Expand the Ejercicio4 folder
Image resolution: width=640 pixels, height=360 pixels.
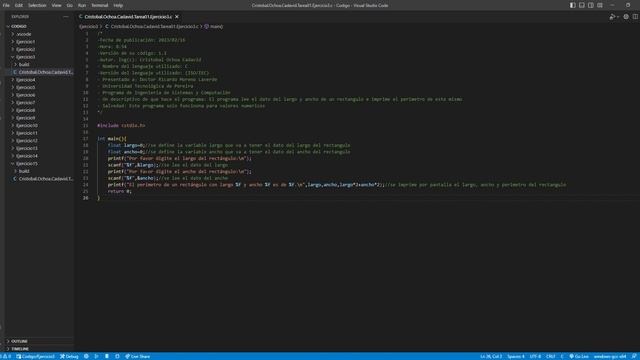[39, 80]
